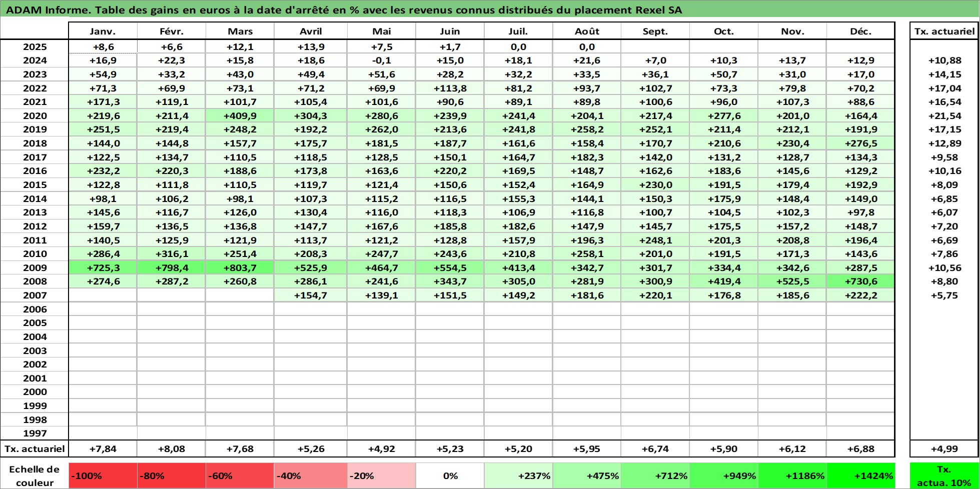Select the +4,99 total actuarial rate
980x489 pixels.
(944, 448)
